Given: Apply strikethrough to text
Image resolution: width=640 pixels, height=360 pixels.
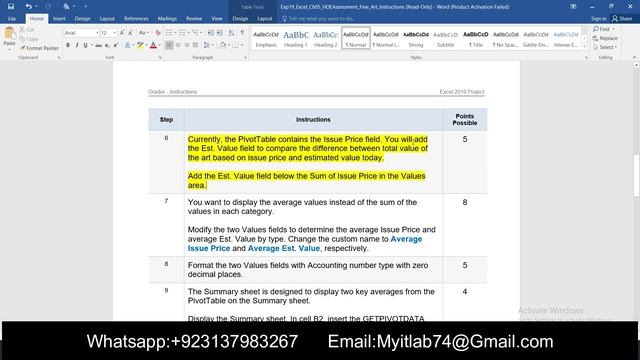Looking at the screenshot, I should click(x=98, y=45).
